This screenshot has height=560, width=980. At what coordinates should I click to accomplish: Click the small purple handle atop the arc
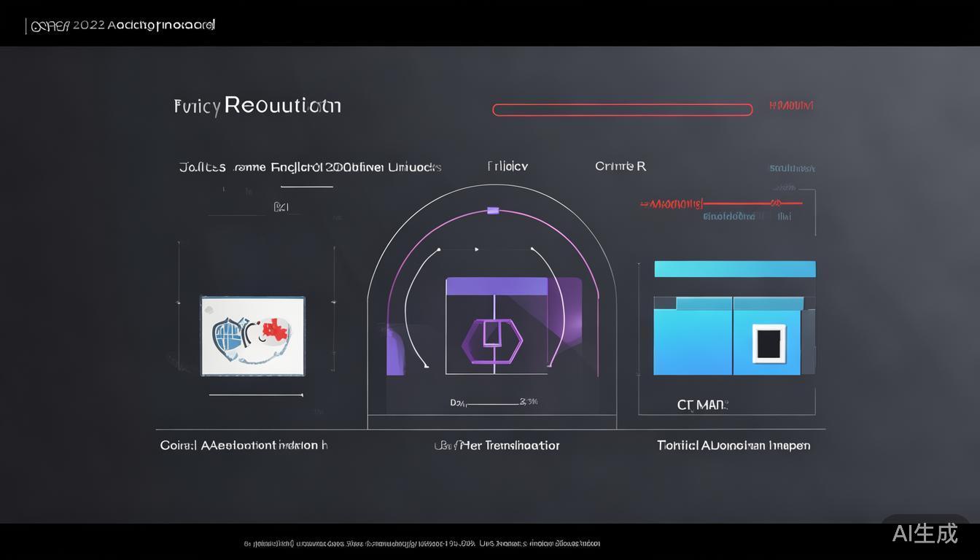coord(493,211)
